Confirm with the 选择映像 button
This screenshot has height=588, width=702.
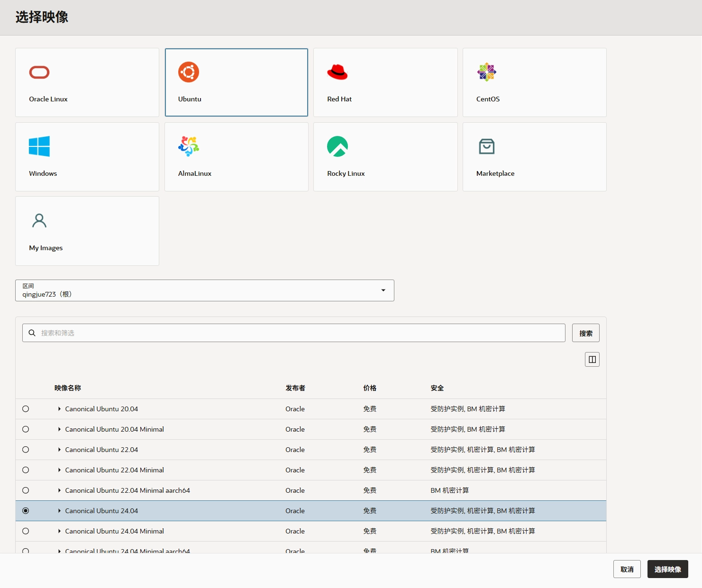point(667,569)
